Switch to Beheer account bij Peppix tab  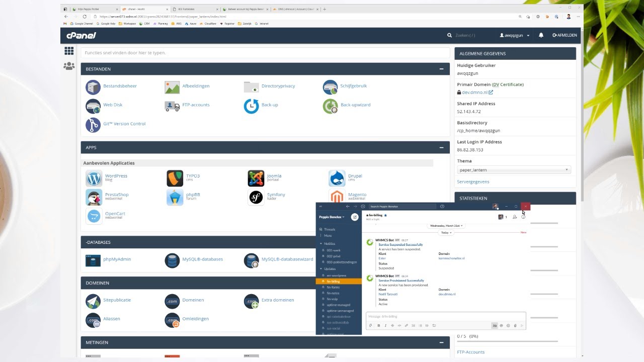click(x=246, y=9)
